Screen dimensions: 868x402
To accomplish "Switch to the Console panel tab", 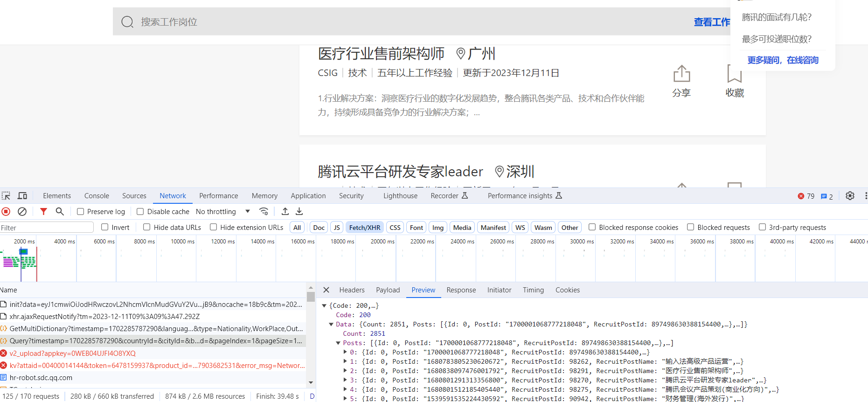I will [97, 196].
